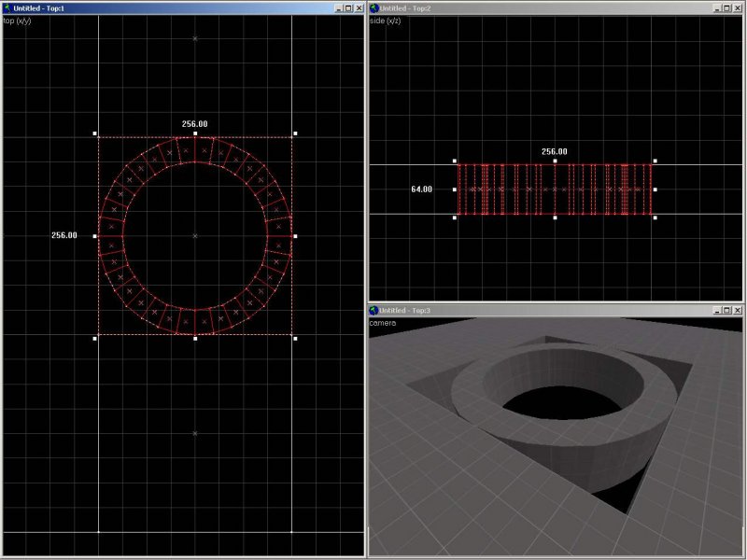The width and height of the screenshot is (747, 560).
Task: Click bottom-right selection handle in top view
Action: point(295,338)
